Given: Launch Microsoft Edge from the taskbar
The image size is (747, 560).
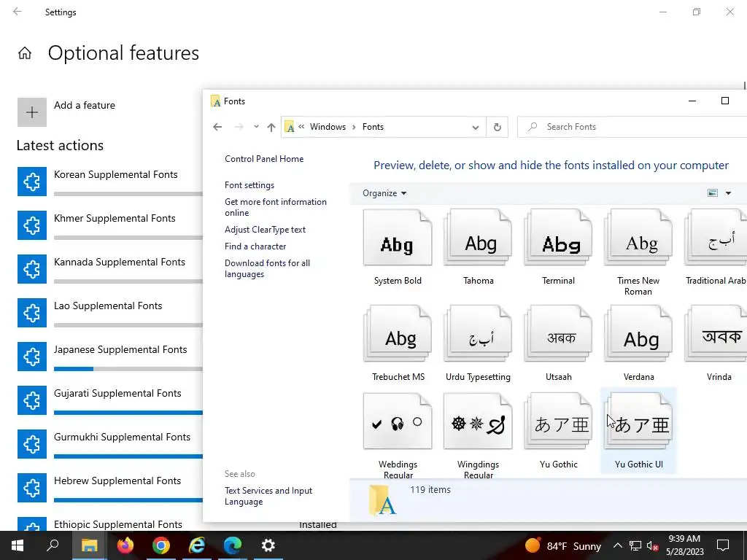Looking at the screenshot, I should pos(233,545).
